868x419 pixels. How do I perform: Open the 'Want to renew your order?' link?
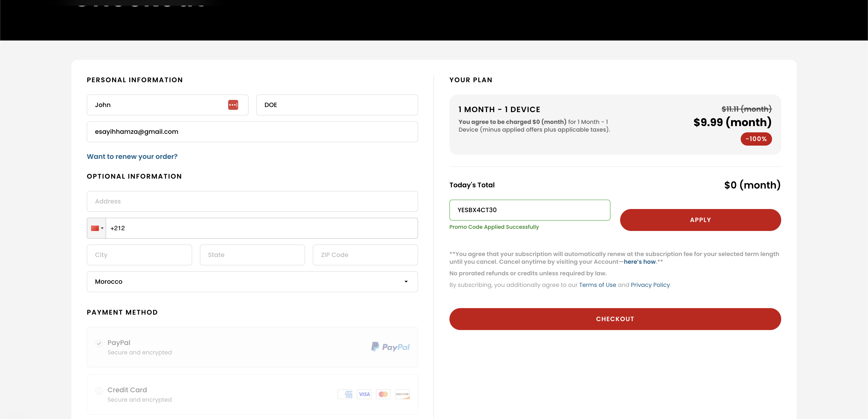132,157
